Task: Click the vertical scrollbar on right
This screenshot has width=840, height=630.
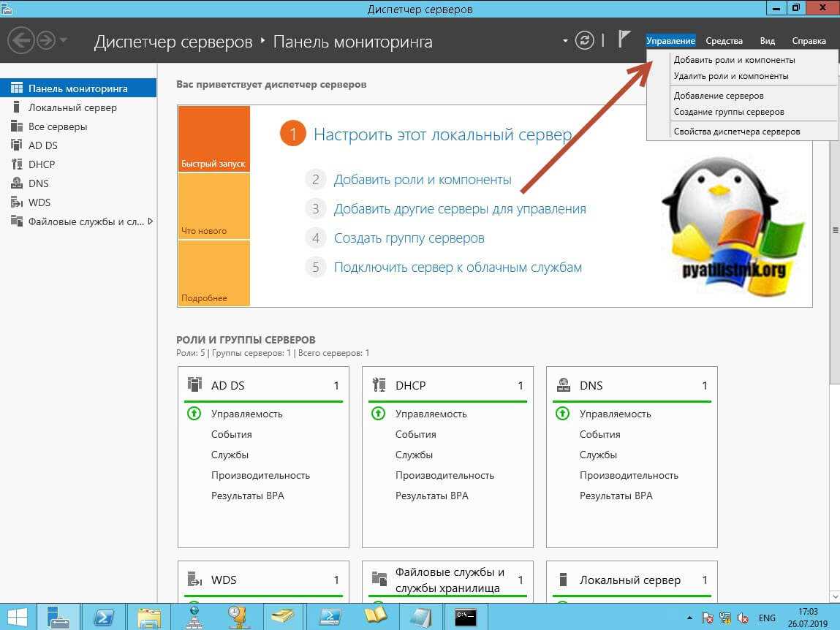Action: [834, 256]
